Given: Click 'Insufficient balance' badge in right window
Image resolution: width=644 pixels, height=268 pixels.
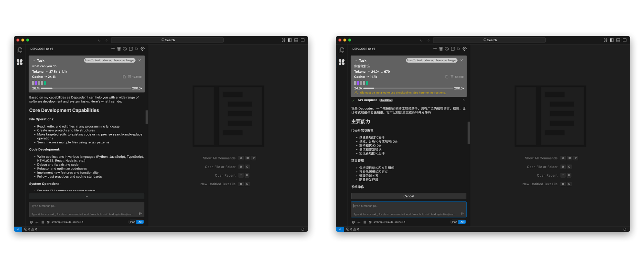Looking at the screenshot, I should 431,60.
